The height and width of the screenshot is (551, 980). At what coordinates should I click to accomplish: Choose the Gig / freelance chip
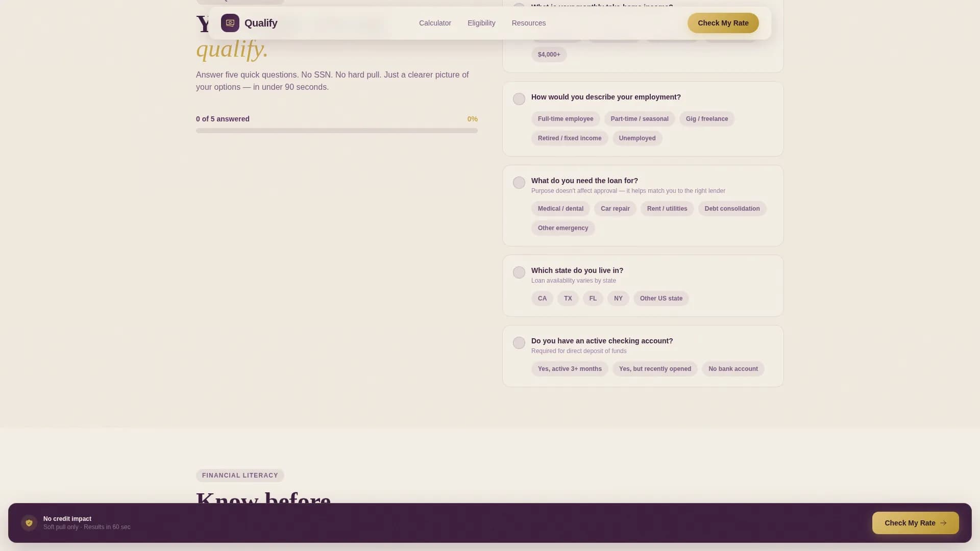click(x=707, y=119)
